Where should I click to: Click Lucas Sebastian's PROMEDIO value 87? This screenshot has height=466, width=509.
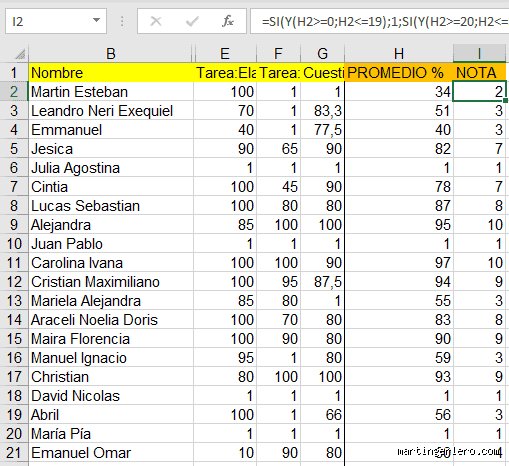(x=399, y=206)
